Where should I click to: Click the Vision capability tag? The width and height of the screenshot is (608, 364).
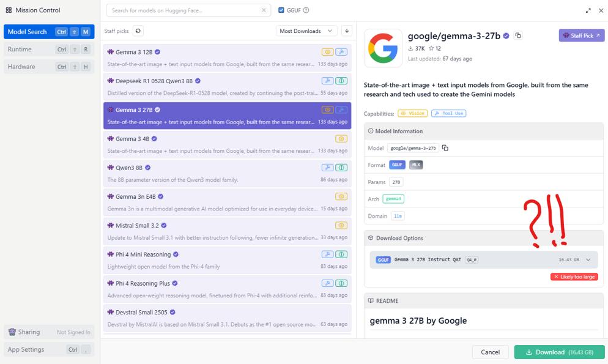[x=412, y=114]
